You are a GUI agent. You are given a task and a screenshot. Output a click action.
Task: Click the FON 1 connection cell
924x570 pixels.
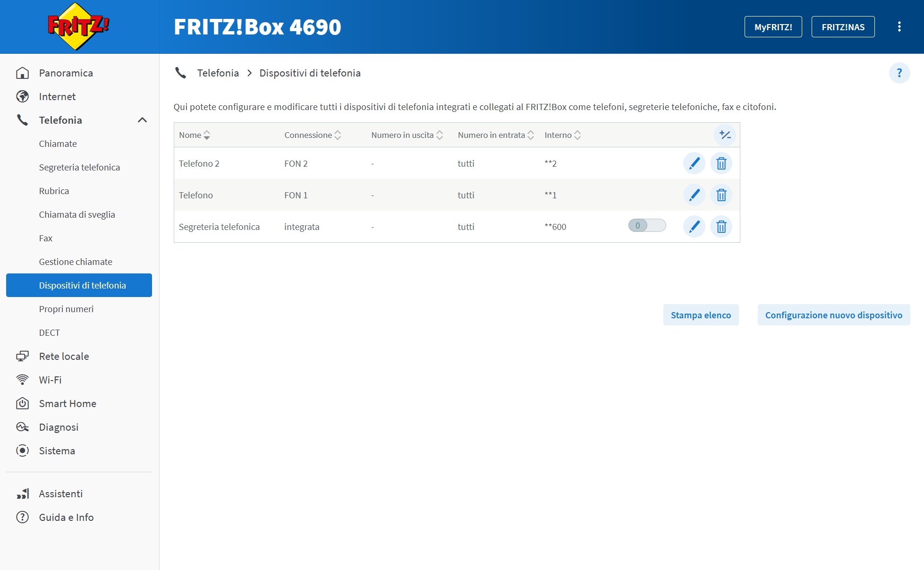click(296, 195)
